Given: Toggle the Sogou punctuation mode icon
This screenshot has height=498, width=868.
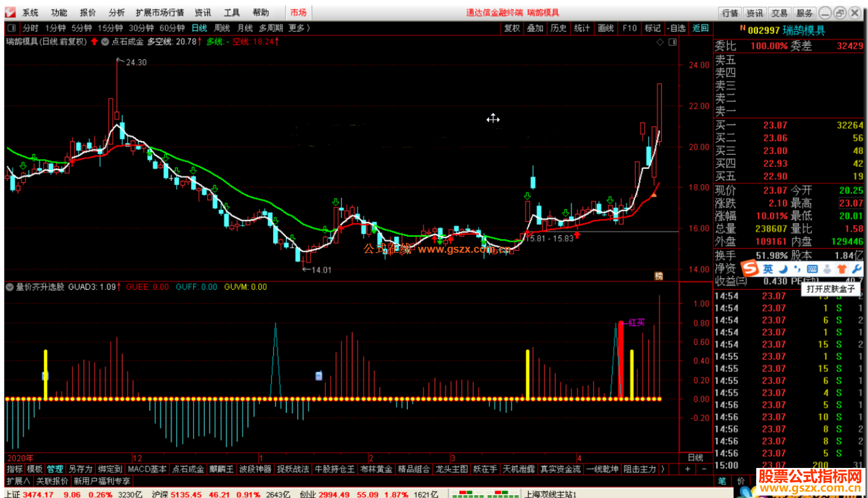Looking at the screenshot, I should 797,269.
